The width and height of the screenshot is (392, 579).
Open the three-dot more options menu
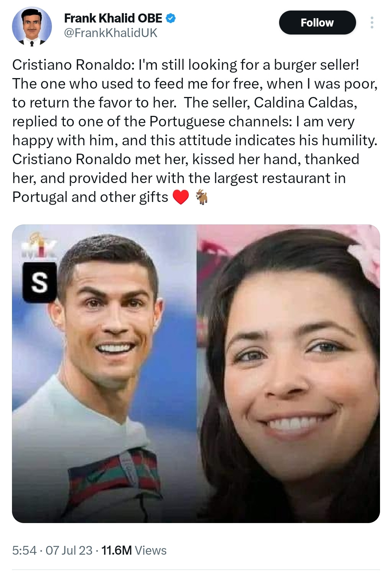coord(372,23)
